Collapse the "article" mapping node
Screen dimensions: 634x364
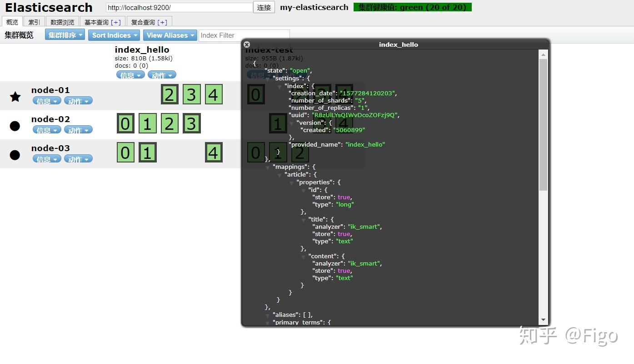[x=280, y=175]
